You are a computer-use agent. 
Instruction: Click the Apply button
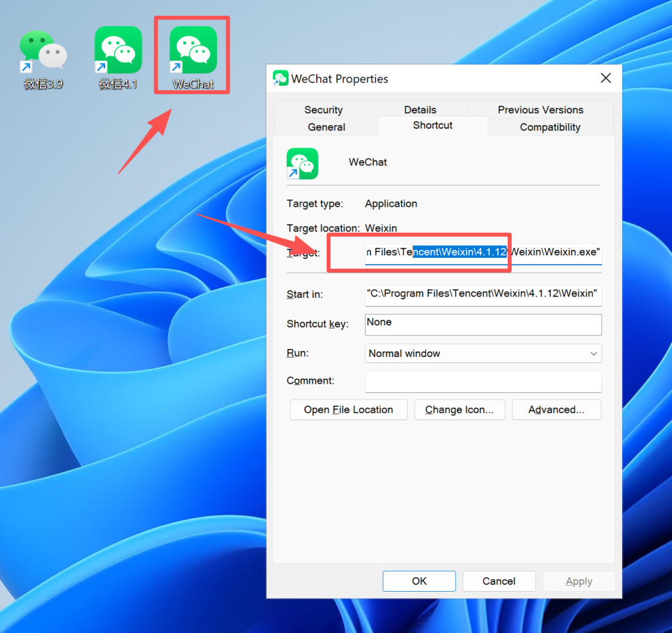coord(579,581)
